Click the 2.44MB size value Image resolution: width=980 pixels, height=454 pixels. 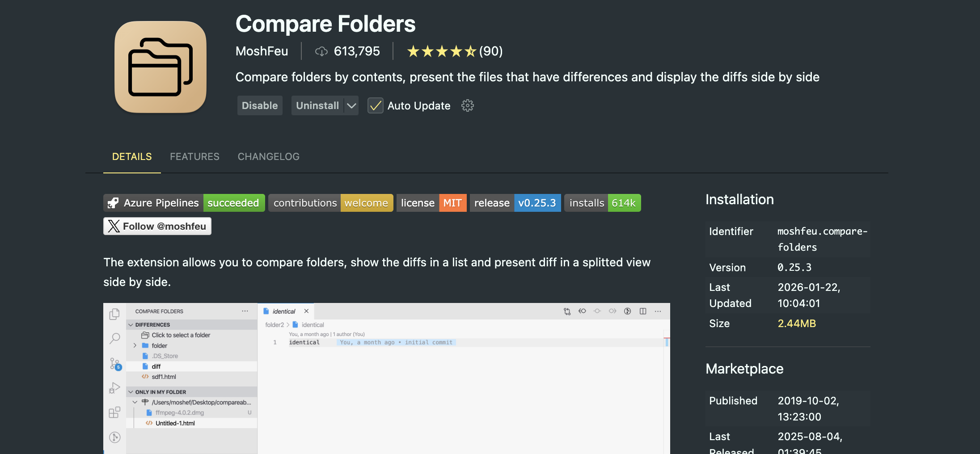797,323
